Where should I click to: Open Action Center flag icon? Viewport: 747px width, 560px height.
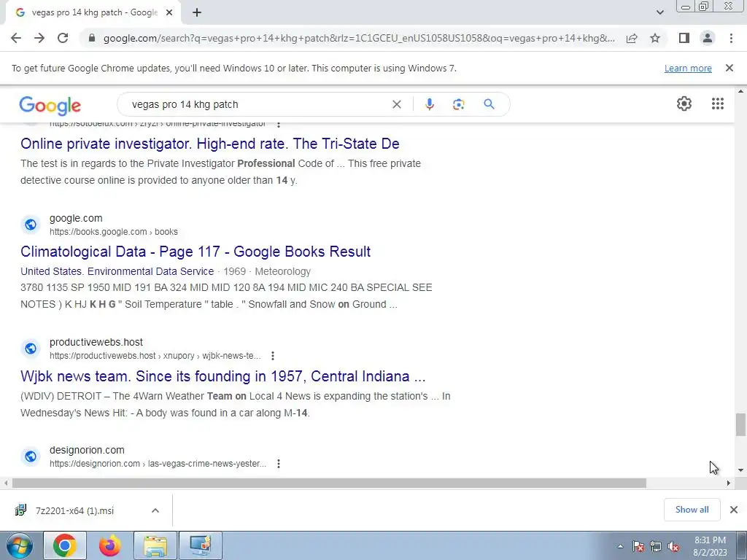click(x=638, y=546)
